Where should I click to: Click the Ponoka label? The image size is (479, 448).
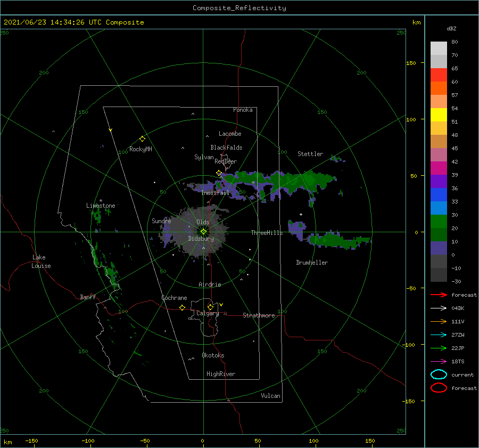243,110
